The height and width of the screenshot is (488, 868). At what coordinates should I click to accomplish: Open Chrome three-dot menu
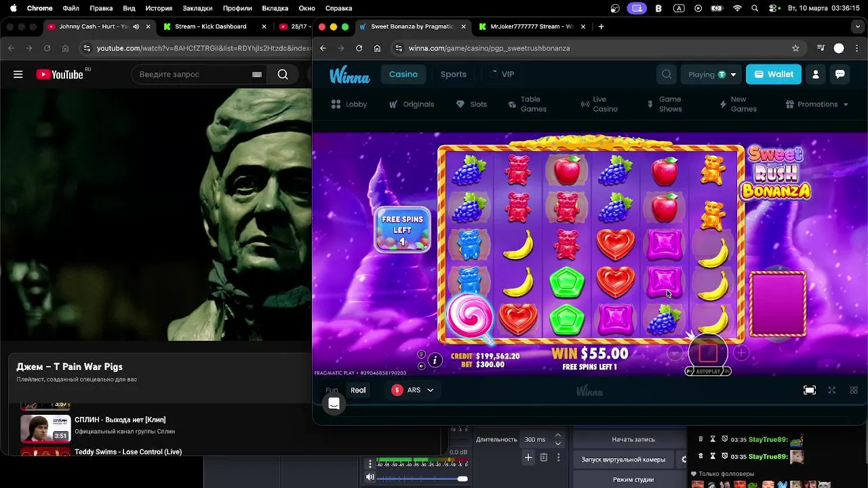(x=857, y=48)
